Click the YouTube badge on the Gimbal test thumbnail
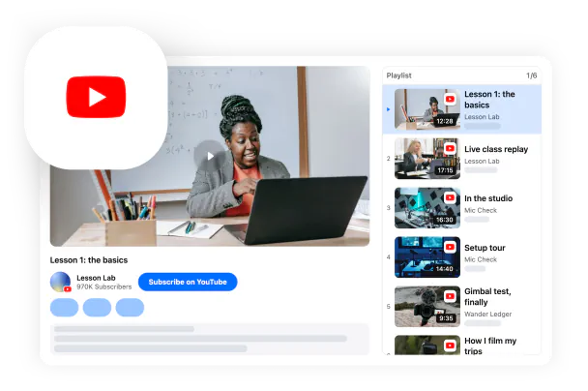588x391 pixels. (x=450, y=296)
